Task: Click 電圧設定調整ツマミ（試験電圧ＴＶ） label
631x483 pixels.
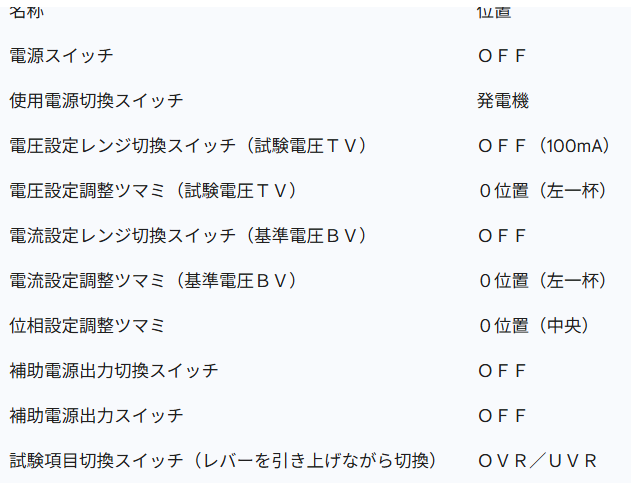Action: point(153,190)
